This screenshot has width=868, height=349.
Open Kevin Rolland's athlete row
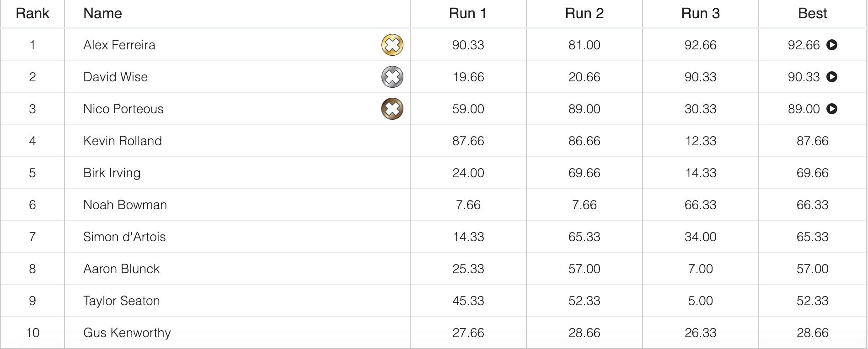click(x=122, y=141)
